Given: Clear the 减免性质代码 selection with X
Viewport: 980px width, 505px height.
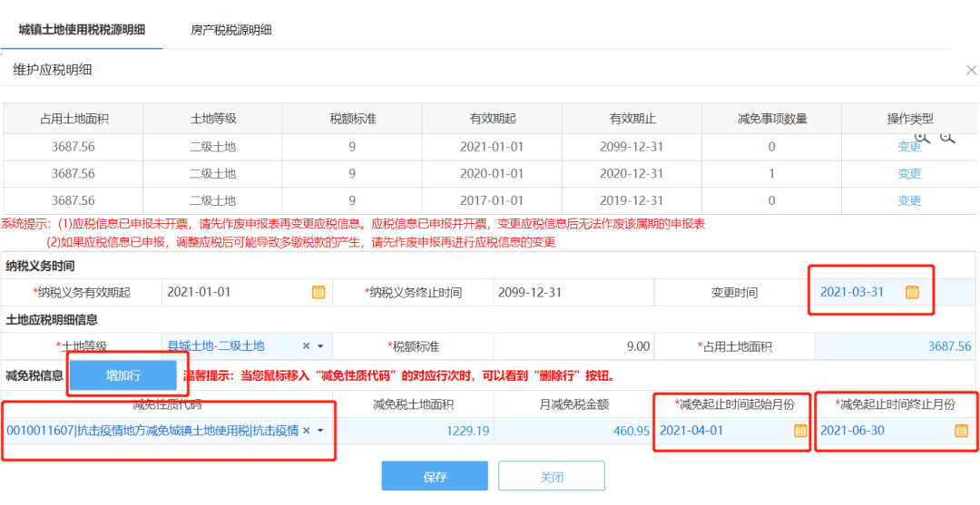Looking at the screenshot, I should click(x=307, y=431).
